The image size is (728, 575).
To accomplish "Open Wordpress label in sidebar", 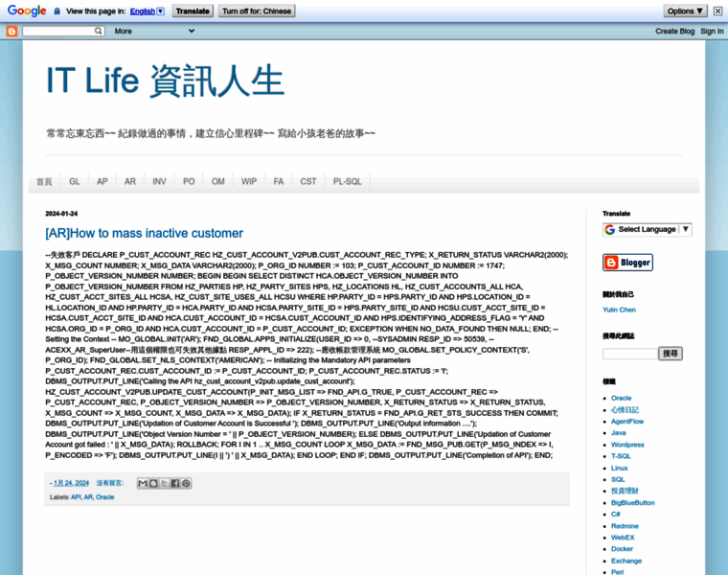I will [x=627, y=445].
